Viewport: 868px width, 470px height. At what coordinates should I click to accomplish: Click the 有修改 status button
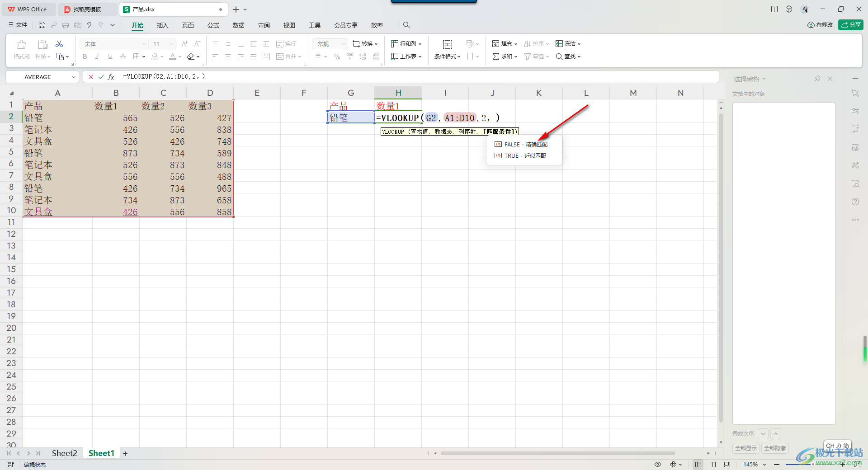(x=820, y=25)
